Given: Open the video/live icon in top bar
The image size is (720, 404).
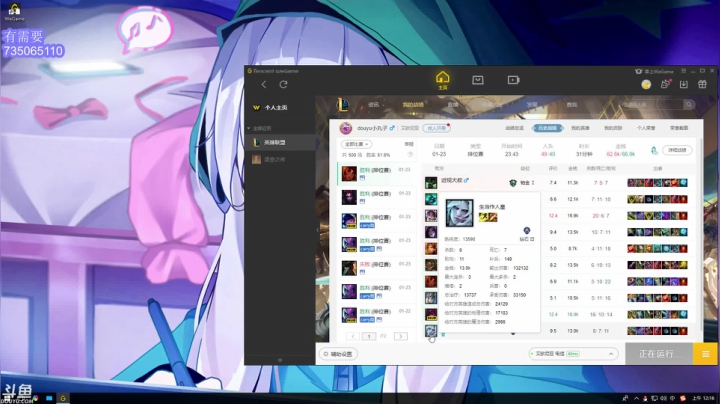Looking at the screenshot, I should coord(513,80).
